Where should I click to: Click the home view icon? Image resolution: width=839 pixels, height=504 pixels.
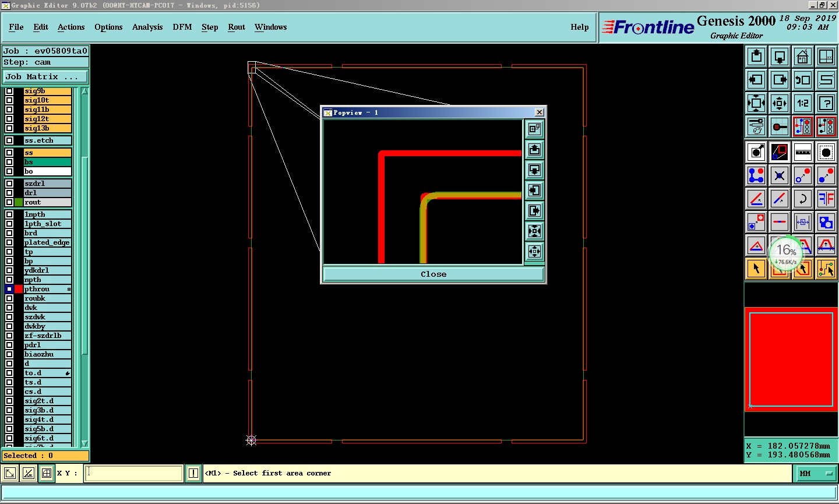[803, 57]
